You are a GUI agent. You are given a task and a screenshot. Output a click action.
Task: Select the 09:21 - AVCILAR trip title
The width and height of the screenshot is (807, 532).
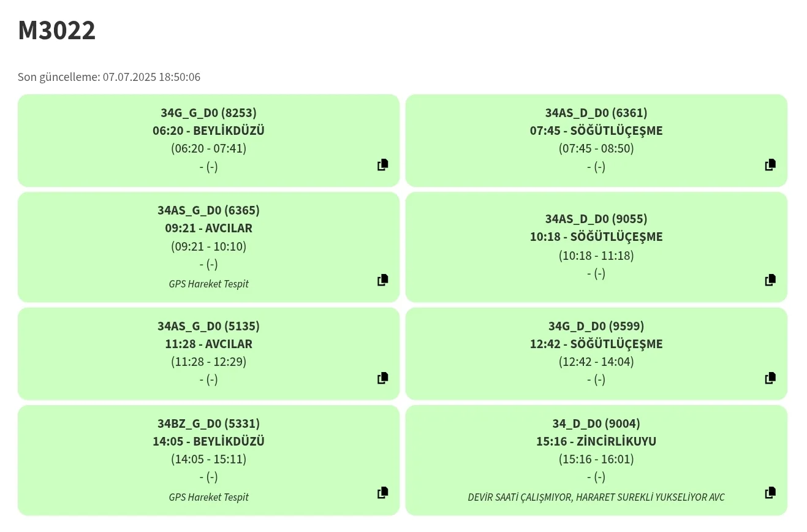pyautogui.click(x=208, y=228)
